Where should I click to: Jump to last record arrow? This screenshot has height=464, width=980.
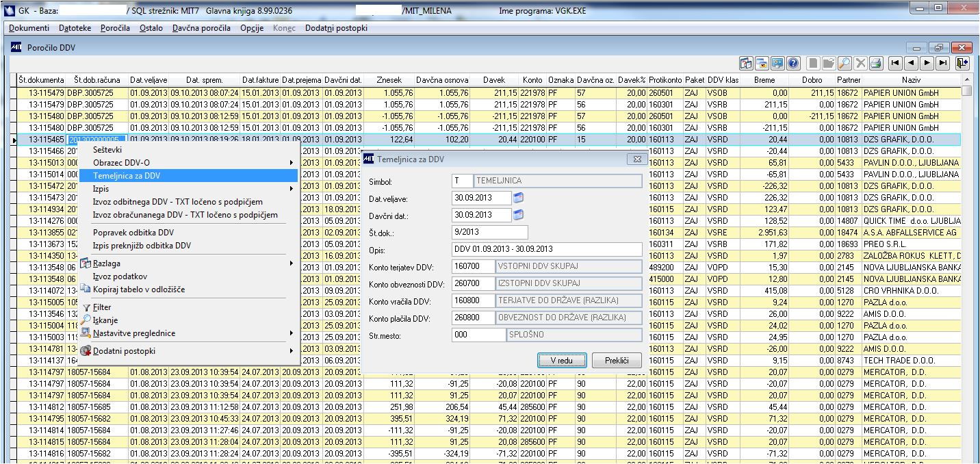[x=943, y=63]
